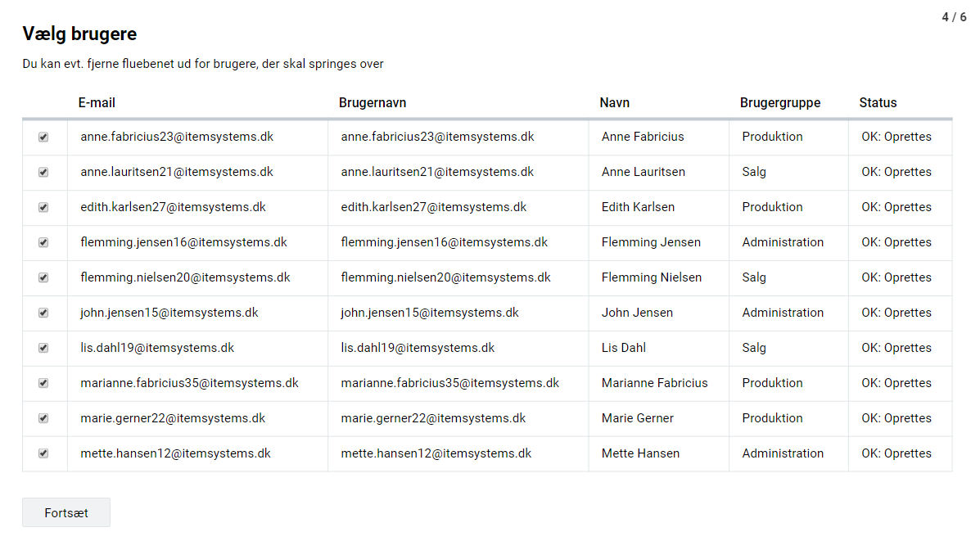This screenshot has width=980, height=550.
Task: Uncheck Flemming Jensen's user checkbox
Action: click(43, 243)
